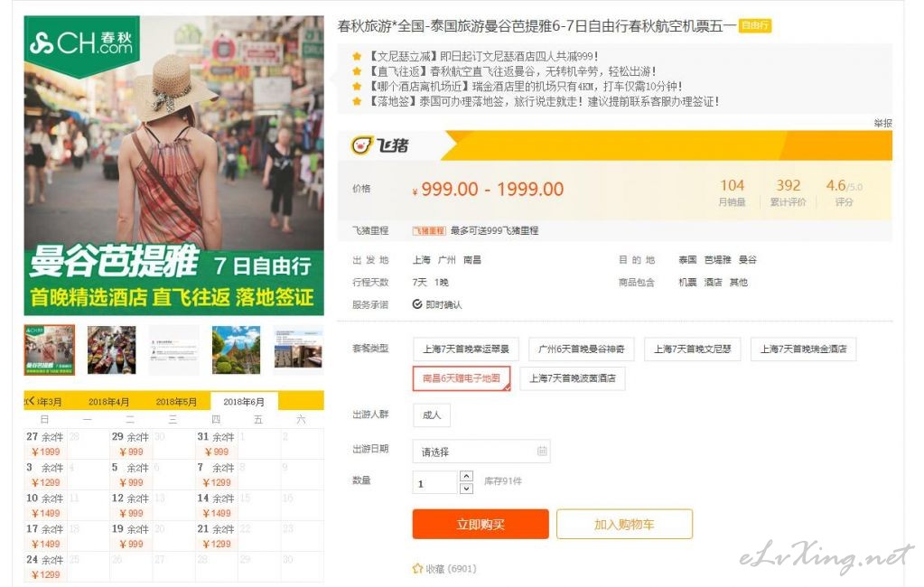
Task: Click the CH.com 春秋 logo badge
Action: [82, 45]
